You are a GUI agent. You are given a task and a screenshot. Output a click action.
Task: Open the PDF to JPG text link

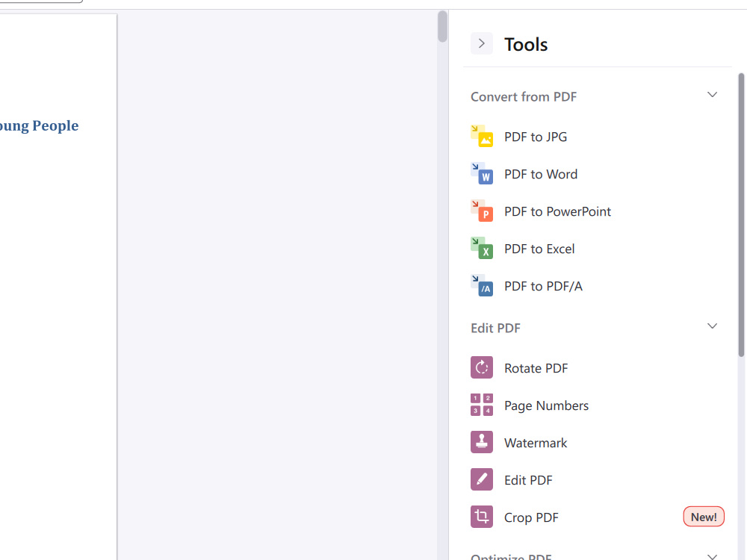pos(536,137)
